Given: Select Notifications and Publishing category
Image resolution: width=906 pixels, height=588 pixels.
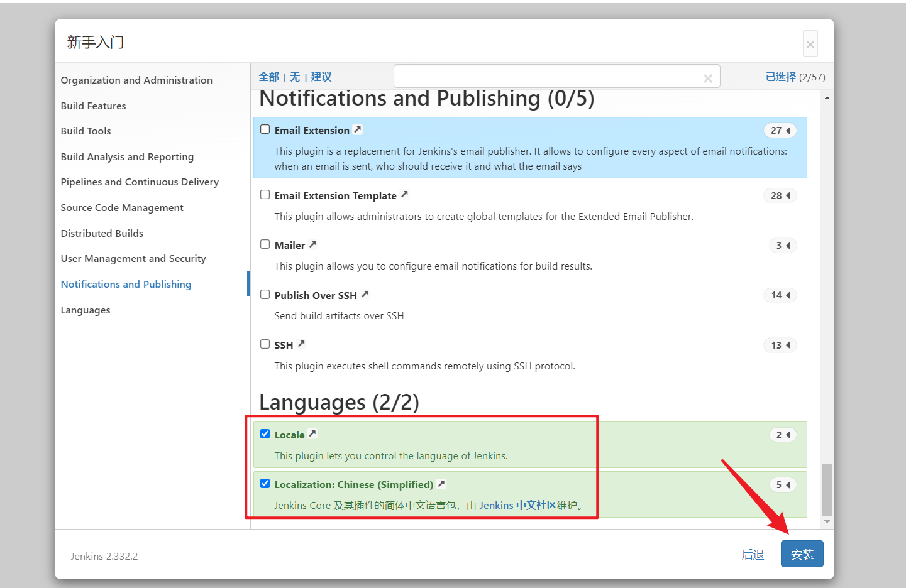Looking at the screenshot, I should [x=126, y=285].
